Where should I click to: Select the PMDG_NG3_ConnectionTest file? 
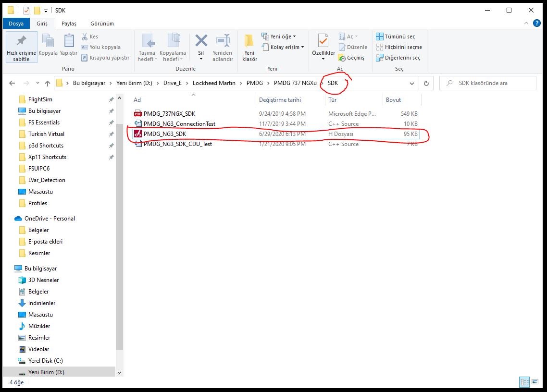point(275,124)
